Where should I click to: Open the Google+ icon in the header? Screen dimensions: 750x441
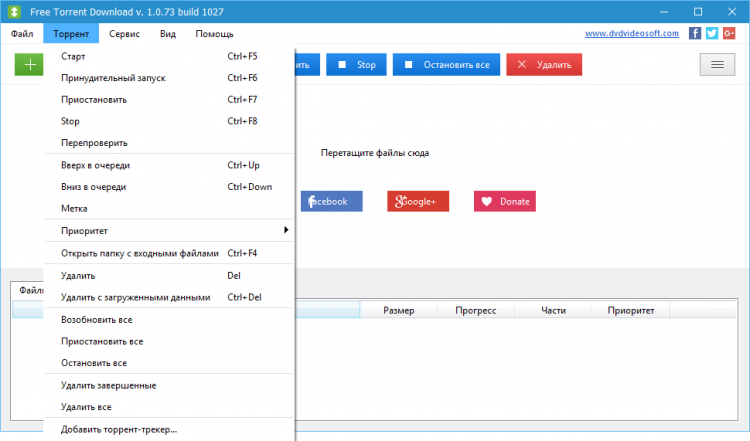pyautogui.click(x=729, y=33)
